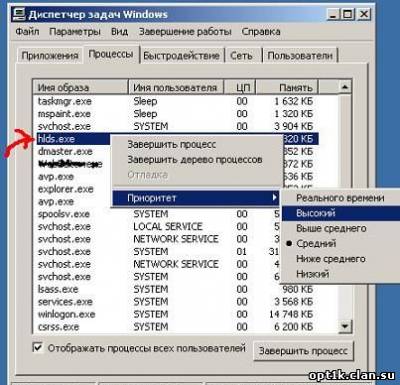The width and height of the screenshot is (400, 385).
Task: Open the Параметры menu
Action: [x=75, y=32]
